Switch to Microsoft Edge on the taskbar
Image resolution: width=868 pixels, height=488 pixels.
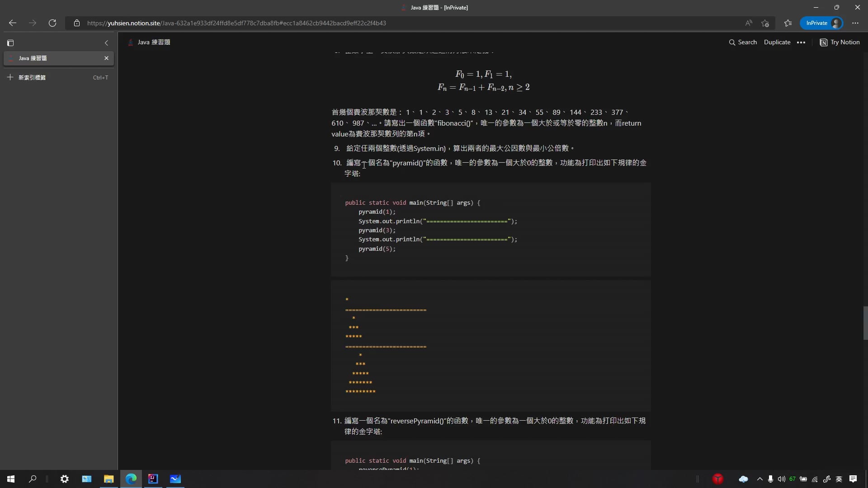[131, 479]
